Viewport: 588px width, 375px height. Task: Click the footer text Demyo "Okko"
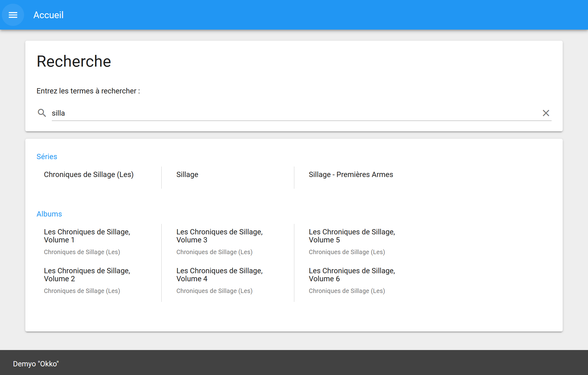tap(36, 364)
